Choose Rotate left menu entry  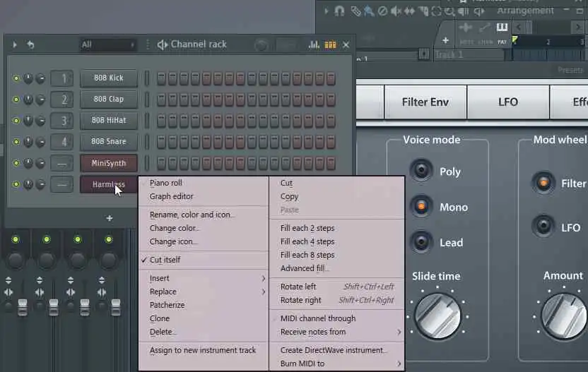pyautogui.click(x=337, y=287)
